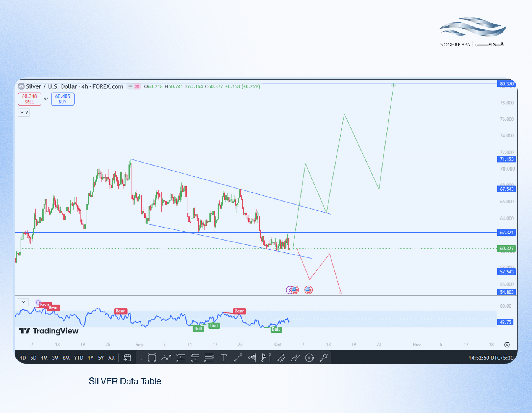The image size is (532, 413).
Task: Switch range to 1D
Action: (x=23, y=358)
